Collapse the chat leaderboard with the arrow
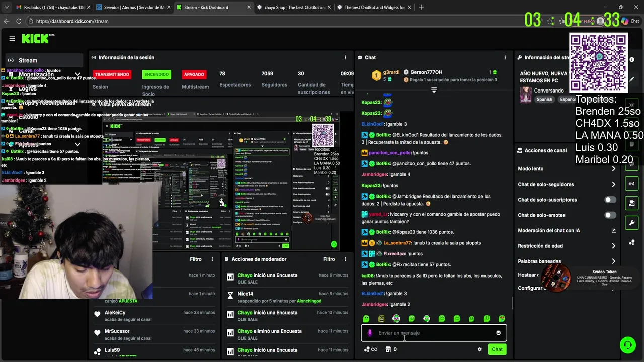This screenshot has width=644, height=362. pyautogui.click(x=434, y=90)
